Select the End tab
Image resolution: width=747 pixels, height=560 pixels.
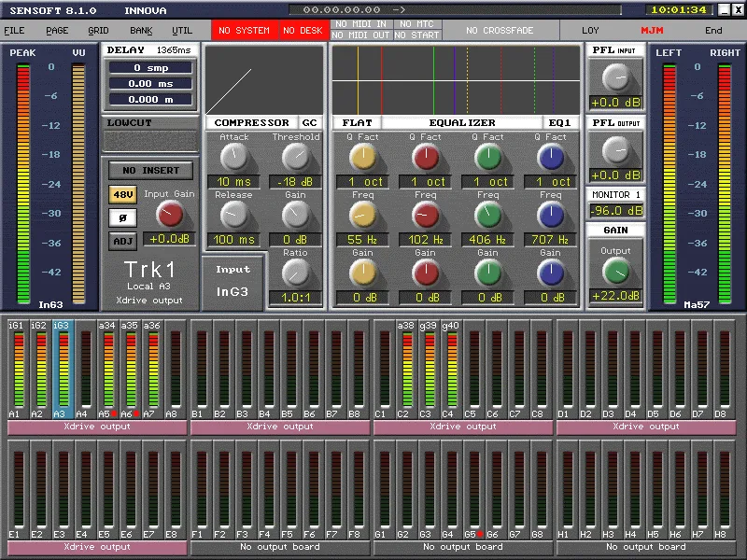coord(713,31)
